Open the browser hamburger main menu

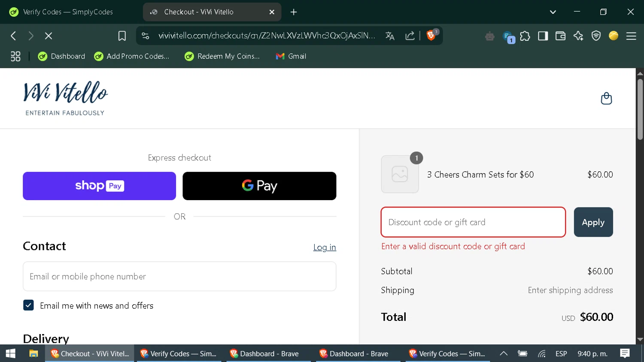(x=631, y=36)
